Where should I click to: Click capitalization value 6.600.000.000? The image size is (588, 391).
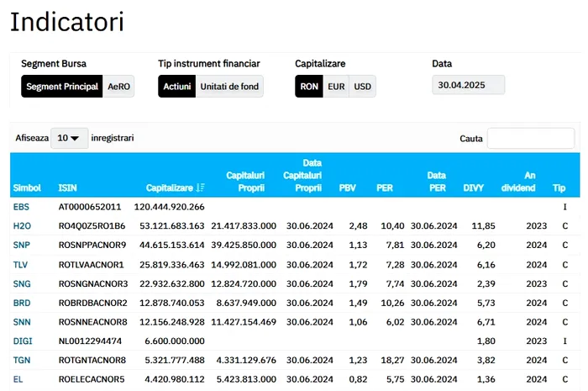coord(175,341)
